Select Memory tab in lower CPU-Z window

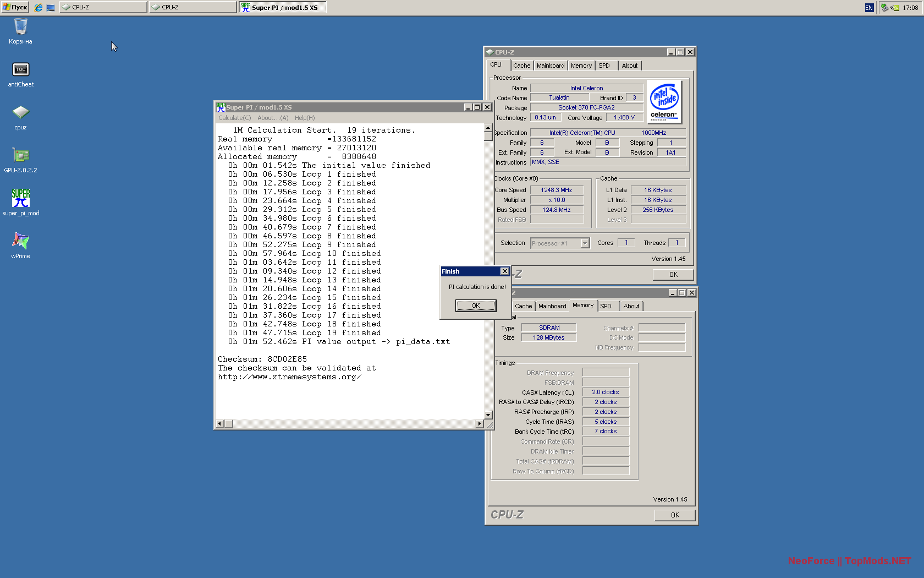pyautogui.click(x=583, y=306)
